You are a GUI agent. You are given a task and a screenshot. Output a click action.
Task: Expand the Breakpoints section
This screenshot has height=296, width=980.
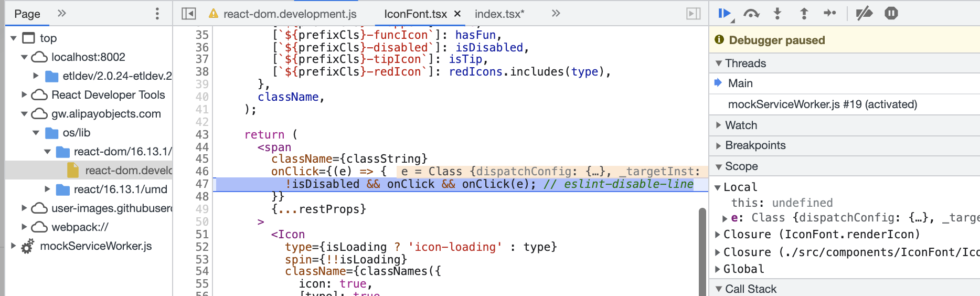tap(719, 145)
